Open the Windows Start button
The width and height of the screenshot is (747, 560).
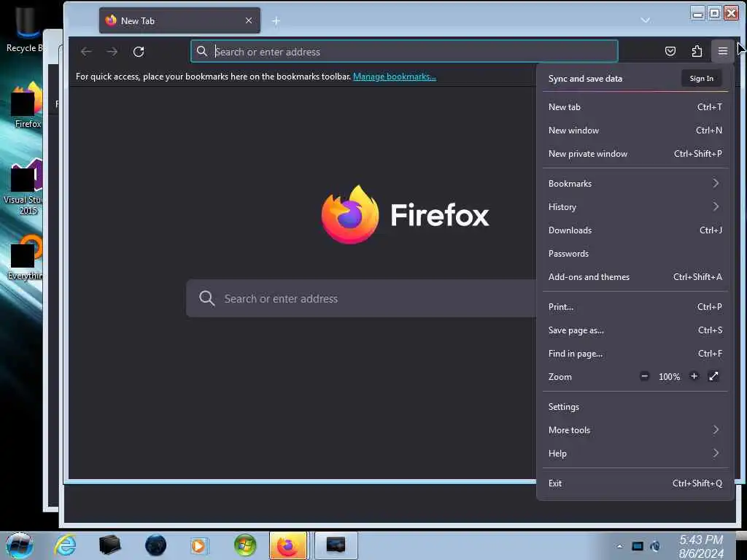(19, 545)
